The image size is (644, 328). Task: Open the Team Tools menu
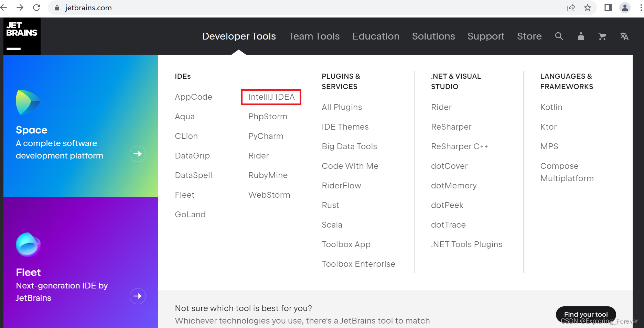click(314, 36)
